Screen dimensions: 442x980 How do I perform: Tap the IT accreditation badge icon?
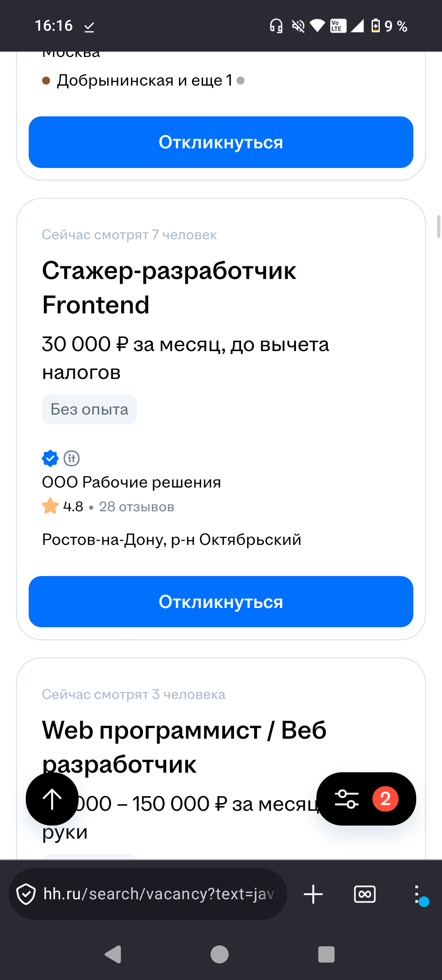(72, 458)
